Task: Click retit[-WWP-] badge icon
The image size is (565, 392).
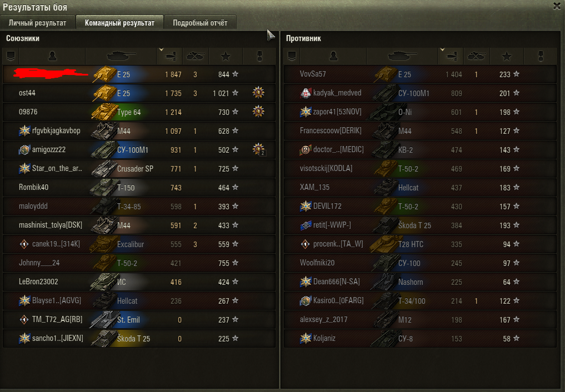Action: point(306,225)
